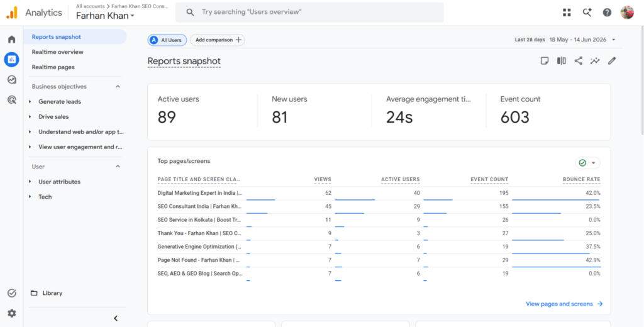Open the Insights sparkline icon
Screen dimensions: 644x327
[x=595, y=61]
